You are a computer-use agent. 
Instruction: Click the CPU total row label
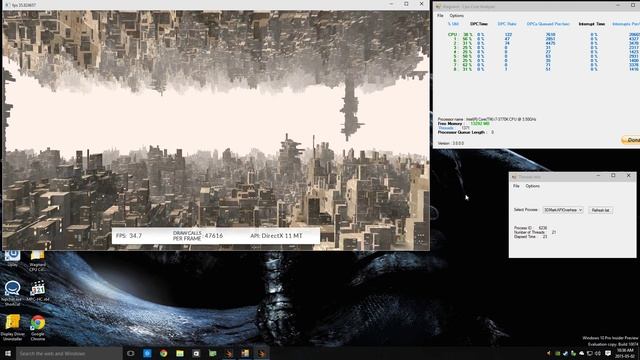(452, 35)
